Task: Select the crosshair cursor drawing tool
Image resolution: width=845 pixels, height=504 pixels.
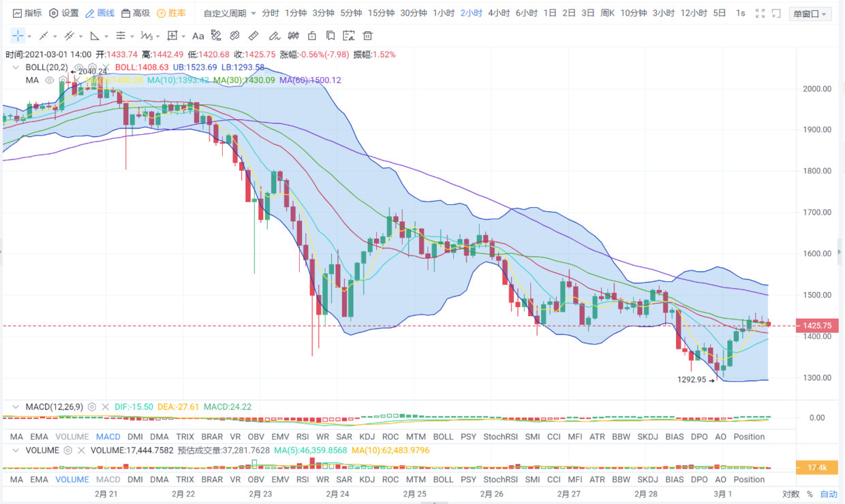Action: coord(18,35)
